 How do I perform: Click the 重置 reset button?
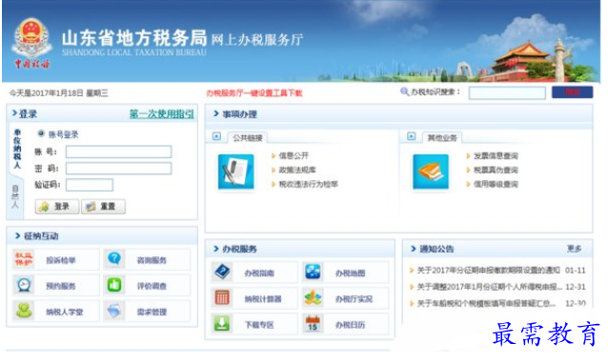(x=103, y=207)
